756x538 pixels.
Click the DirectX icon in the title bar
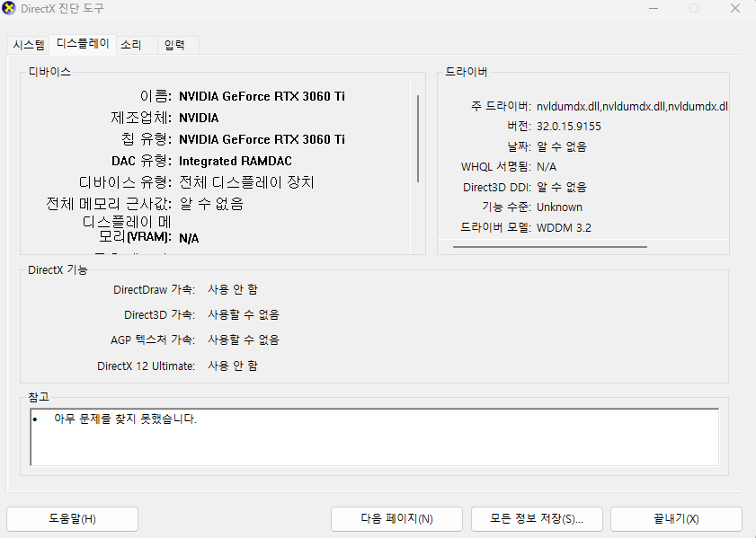pyautogui.click(x=10, y=8)
